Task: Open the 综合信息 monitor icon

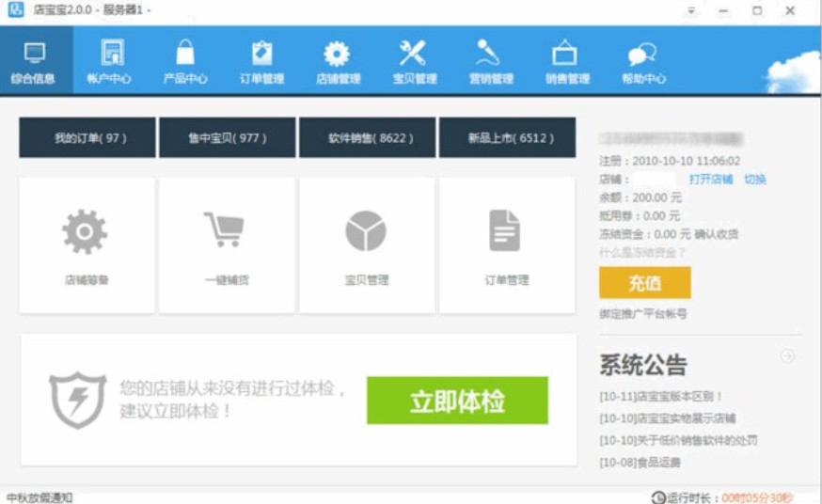Action: tap(35, 53)
